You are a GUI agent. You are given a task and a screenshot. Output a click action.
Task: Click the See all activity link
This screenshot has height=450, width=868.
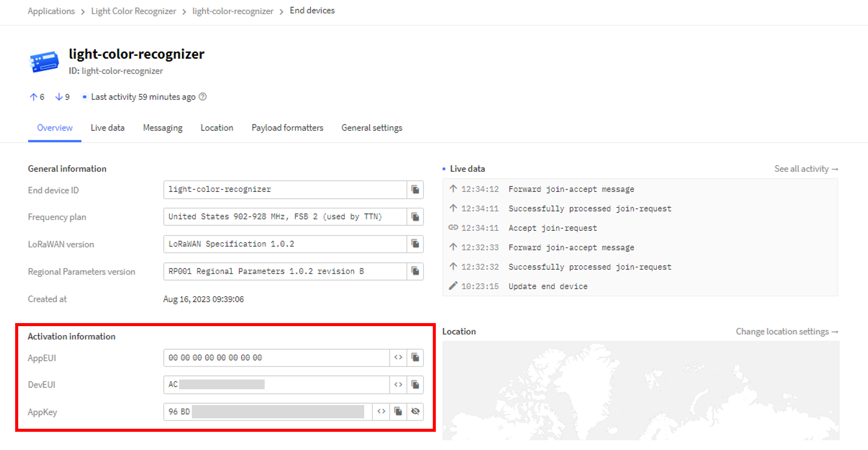tap(806, 169)
